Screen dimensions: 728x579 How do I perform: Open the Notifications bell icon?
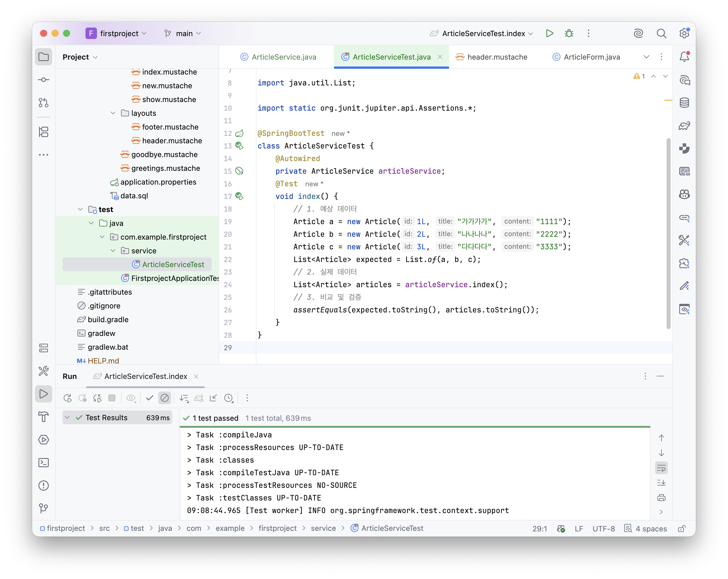[684, 57]
